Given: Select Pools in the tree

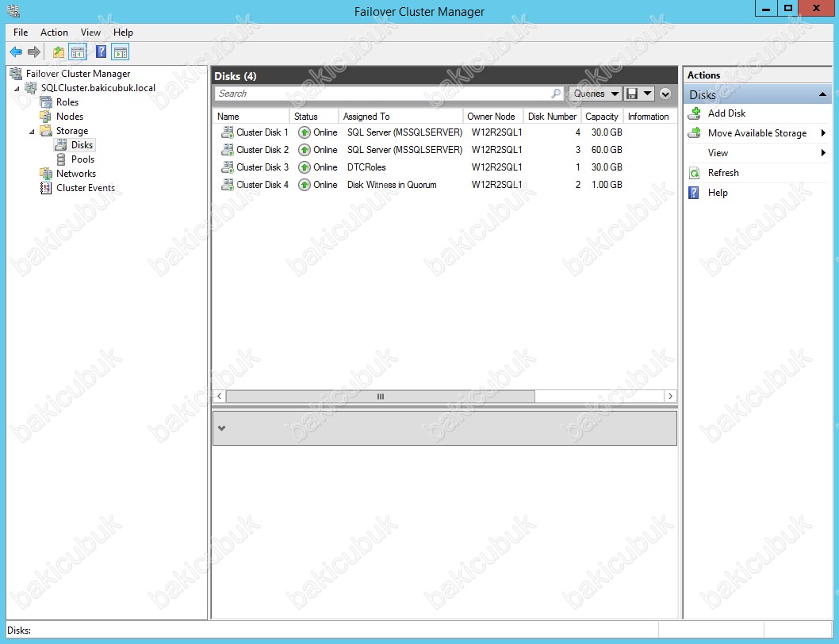Looking at the screenshot, I should (x=82, y=159).
